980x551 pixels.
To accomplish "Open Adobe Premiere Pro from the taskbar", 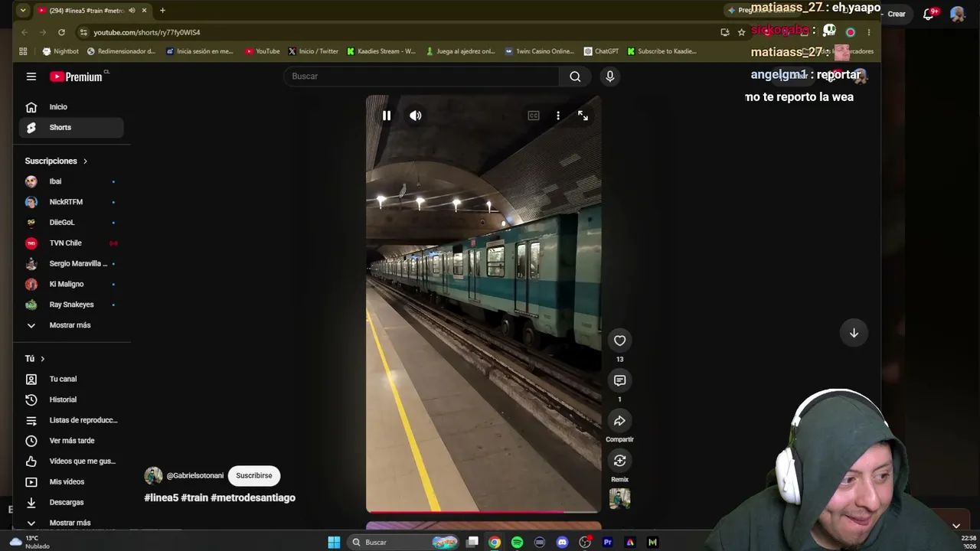I will click(608, 543).
